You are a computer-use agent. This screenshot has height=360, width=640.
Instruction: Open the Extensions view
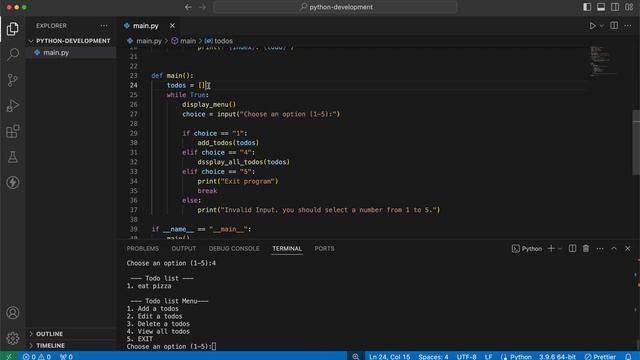click(13, 131)
